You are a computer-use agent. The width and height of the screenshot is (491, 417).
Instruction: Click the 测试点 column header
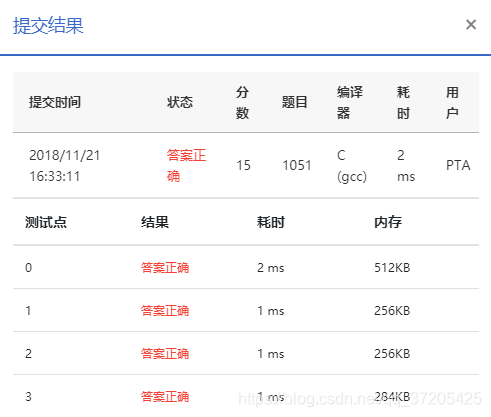46,222
